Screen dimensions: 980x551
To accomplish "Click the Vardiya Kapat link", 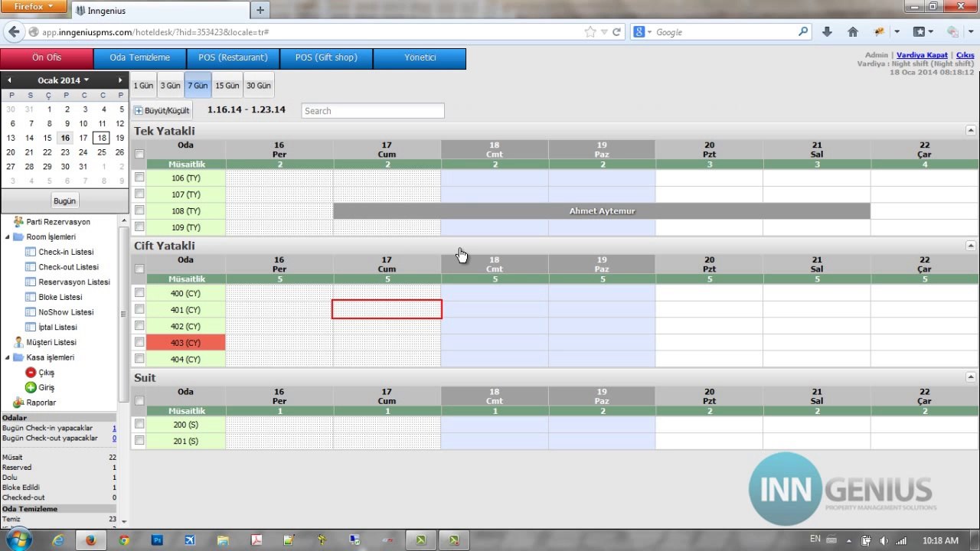I will coord(922,55).
